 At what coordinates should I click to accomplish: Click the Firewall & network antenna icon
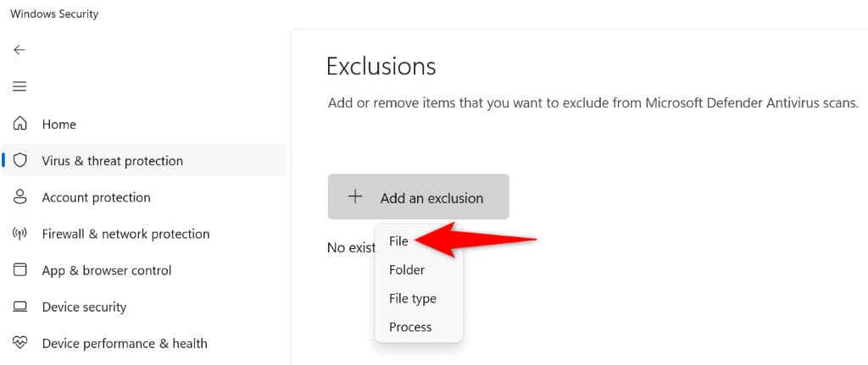[20, 234]
